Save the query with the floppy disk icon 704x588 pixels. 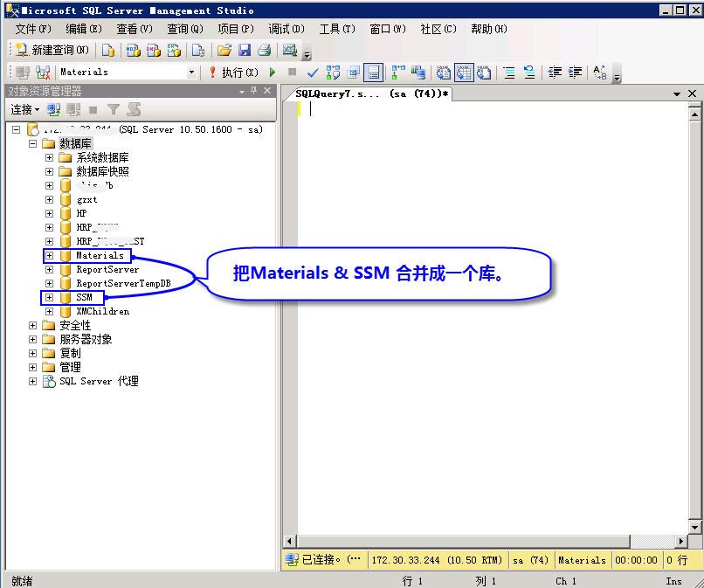[x=245, y=50]
